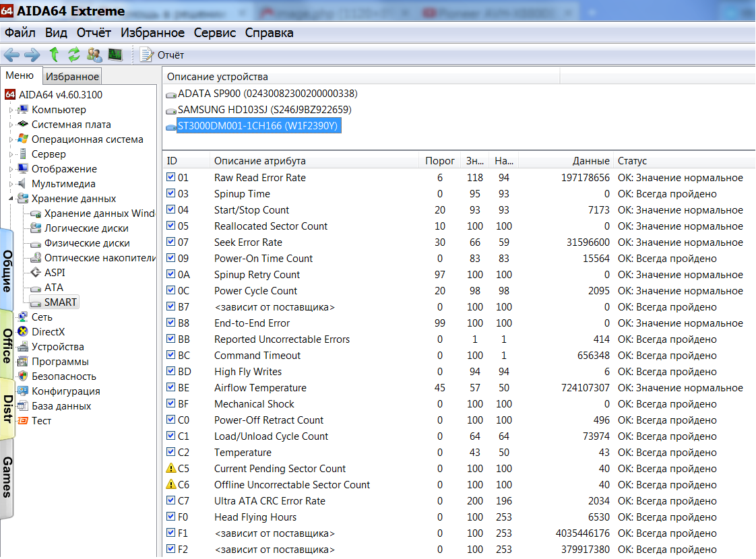This screenshot has height=559, width=756.
Task: Select the SMART tree item
Action: [x=60, y=302]
